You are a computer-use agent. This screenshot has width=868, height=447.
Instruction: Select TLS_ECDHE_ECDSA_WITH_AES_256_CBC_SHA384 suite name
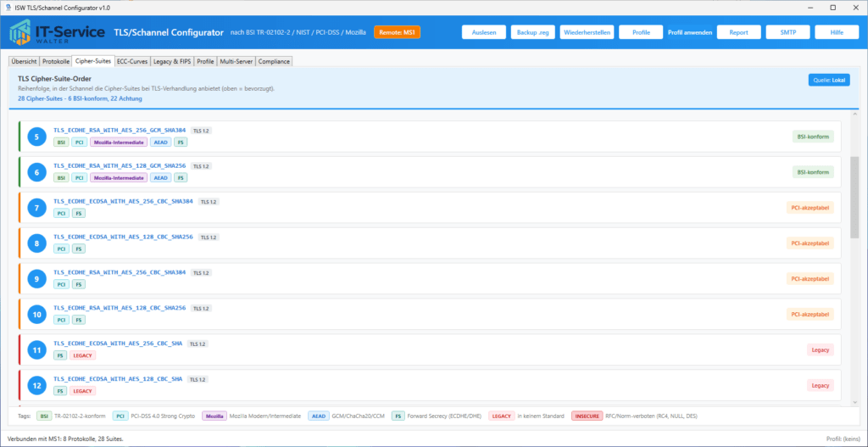coord(123,201)
